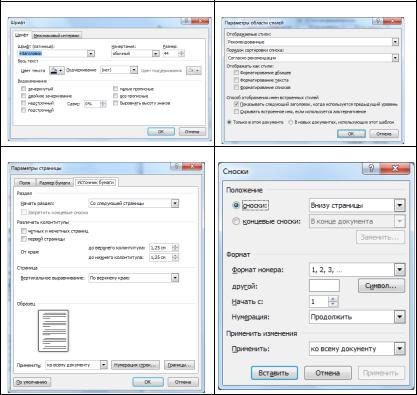Open the text color picker in Шрифт dialog
The width and height of the screenshot is (417, 395).
(x=56, y=70)
